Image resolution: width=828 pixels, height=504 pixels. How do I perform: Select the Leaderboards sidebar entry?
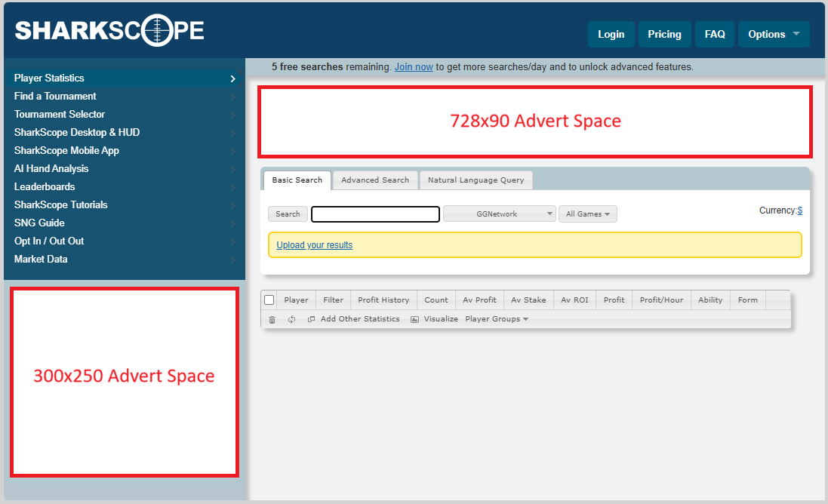pos(44,186)
